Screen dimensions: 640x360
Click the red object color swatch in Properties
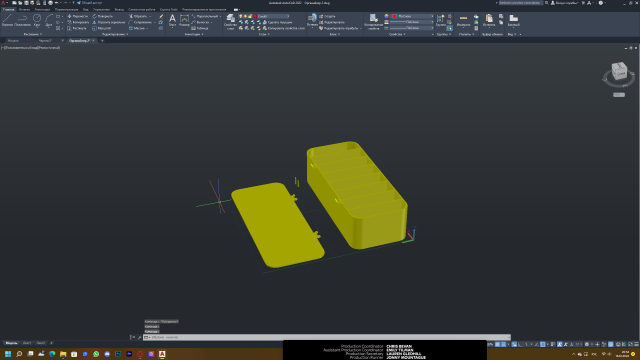pyautogui.click(x=394, y=16)
